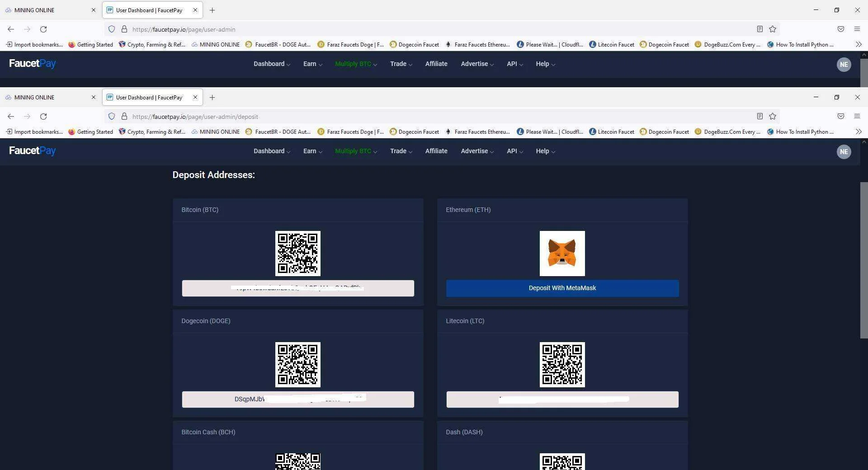Expand Help dropdown on the deposit page
The width and height of the screenshot is (868, 470).
545,151
